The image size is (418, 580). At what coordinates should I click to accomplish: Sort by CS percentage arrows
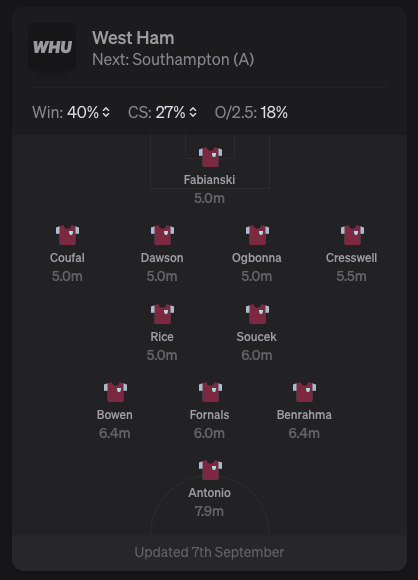click(x=193, y=112)
